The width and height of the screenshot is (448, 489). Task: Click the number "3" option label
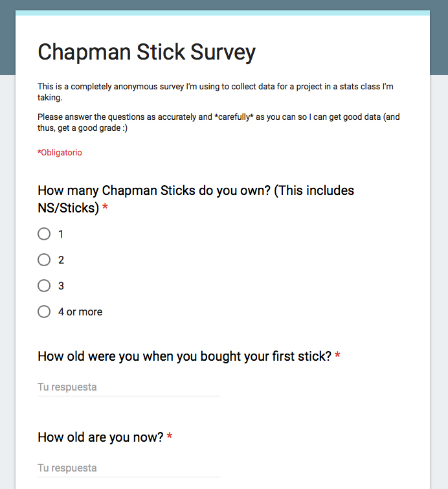[61, 286]
